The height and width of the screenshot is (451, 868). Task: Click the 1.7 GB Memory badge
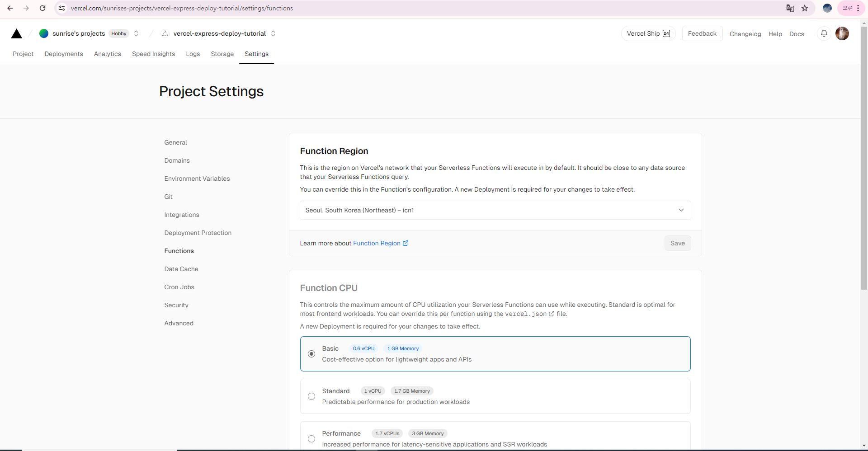click(x=412, y=391)
